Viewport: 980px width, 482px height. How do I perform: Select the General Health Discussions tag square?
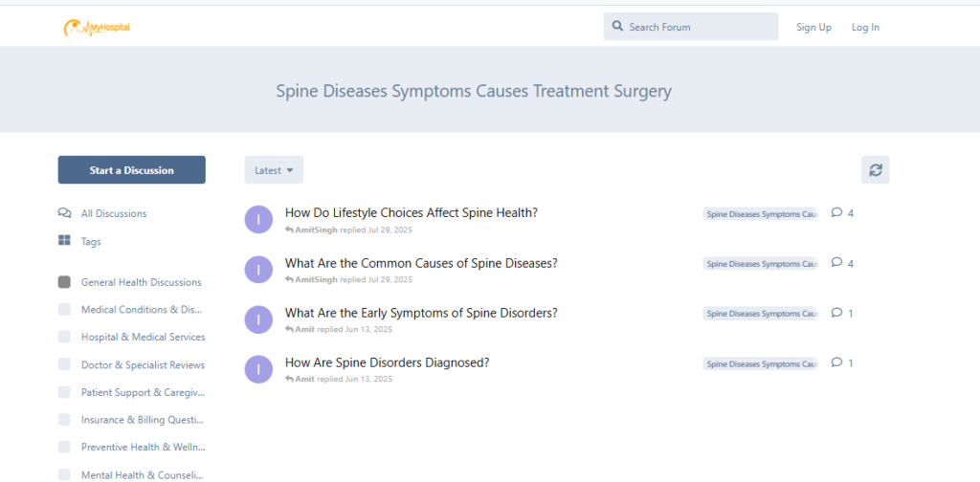pyautogui.click(x=64, y=282)
